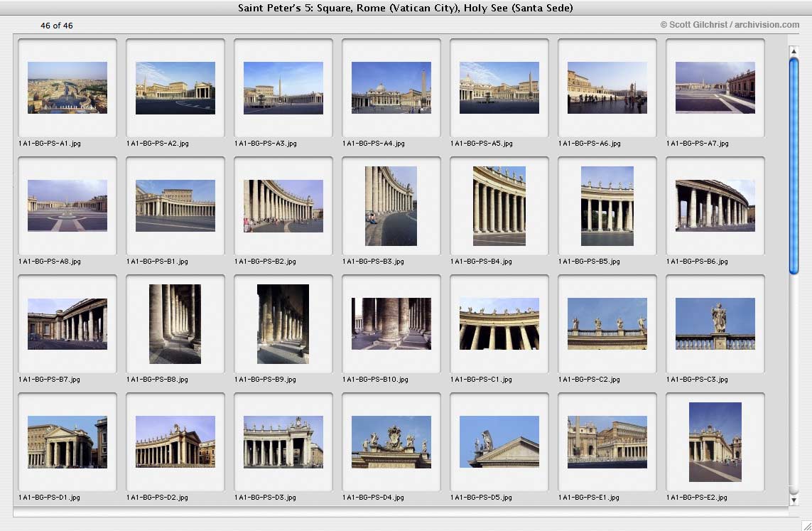
Task: Click the filename label '1A1-BG-PS-D1.jpg'
Action: click(x=49, y=498)
